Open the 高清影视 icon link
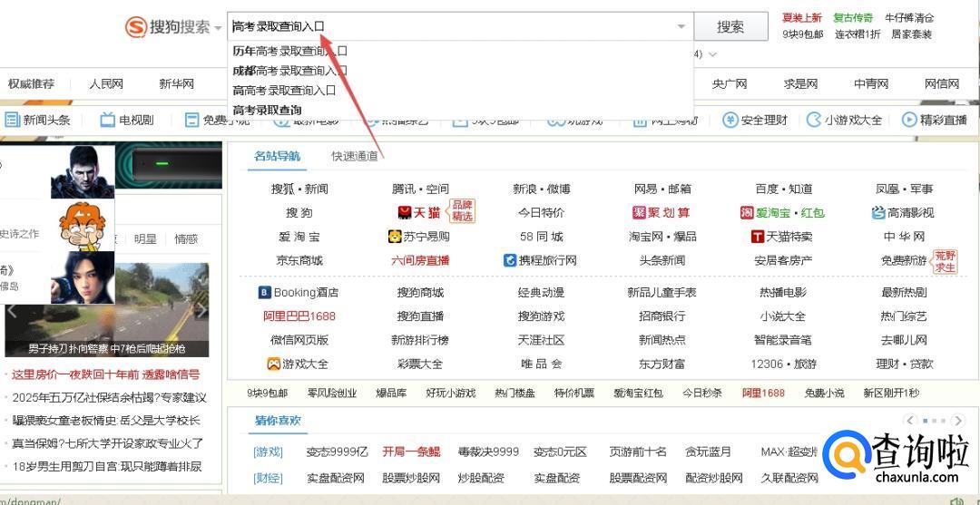This screenshot has width=980, height=505. coord(878,213)
